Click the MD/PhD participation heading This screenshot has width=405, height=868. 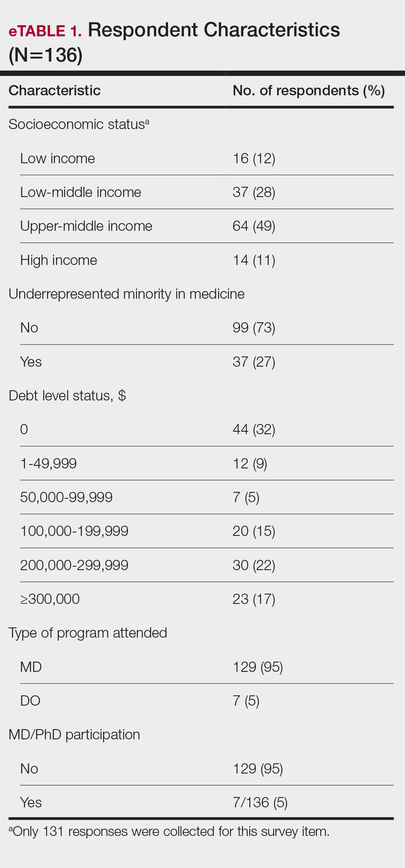point(74,735)
